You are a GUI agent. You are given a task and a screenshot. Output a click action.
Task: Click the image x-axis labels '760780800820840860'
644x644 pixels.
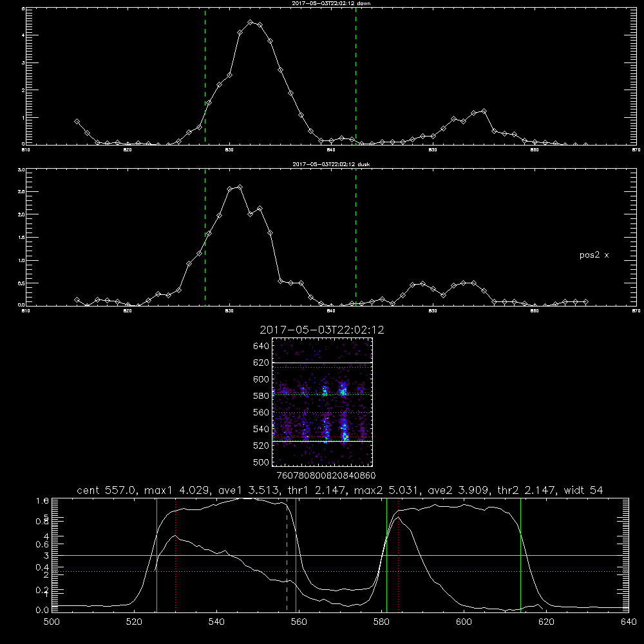(326, 476)
